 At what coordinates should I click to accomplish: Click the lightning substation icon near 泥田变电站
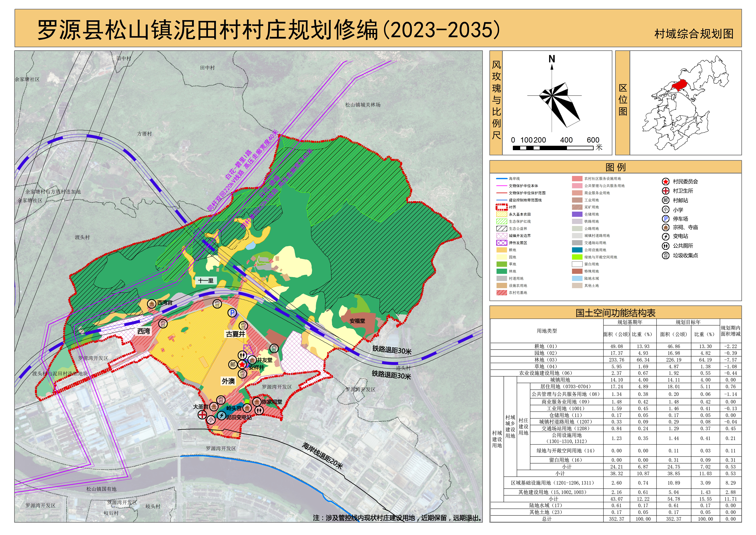point(221,416)
